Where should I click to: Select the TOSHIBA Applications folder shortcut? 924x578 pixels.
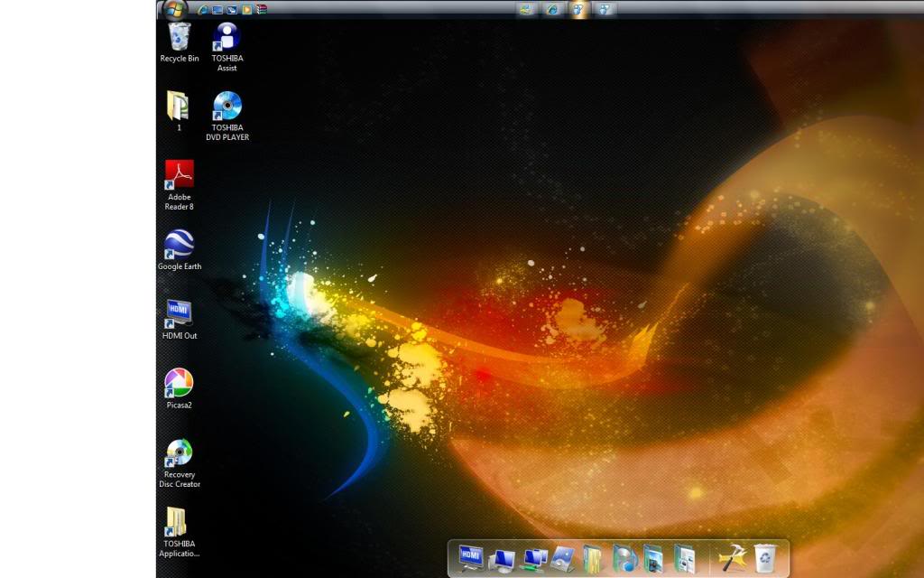point(180,533)
